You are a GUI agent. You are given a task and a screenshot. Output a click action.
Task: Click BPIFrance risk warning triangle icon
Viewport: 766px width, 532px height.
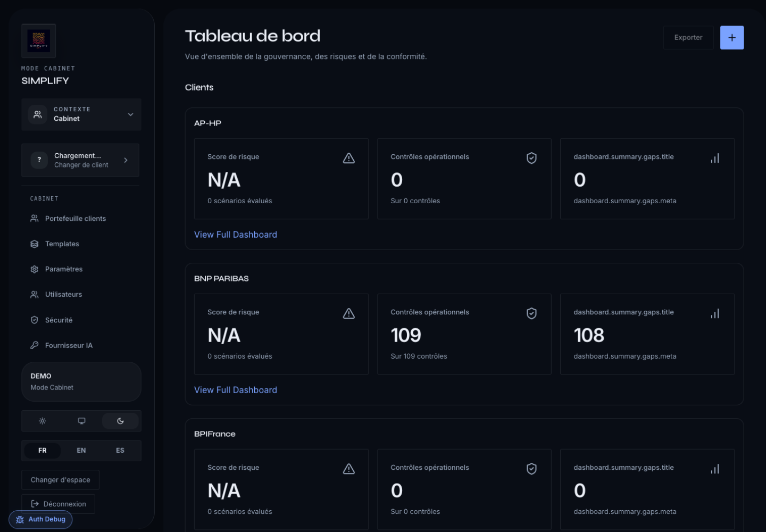349,469
